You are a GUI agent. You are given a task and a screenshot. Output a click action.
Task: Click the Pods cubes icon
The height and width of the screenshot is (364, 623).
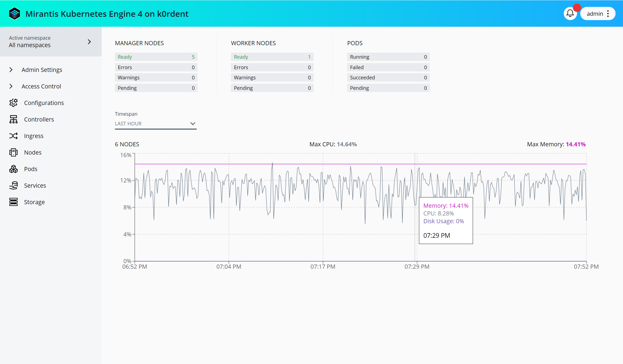tap(13, 169)
